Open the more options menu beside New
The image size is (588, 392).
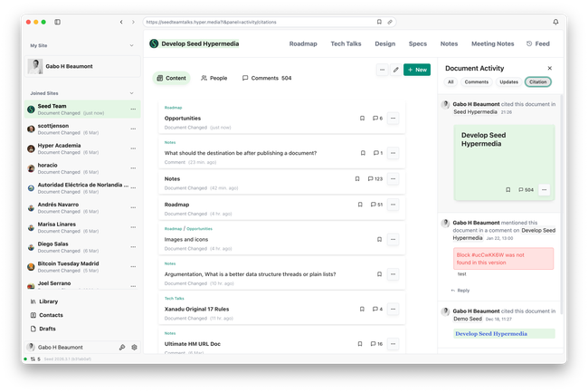click(382, 69)
